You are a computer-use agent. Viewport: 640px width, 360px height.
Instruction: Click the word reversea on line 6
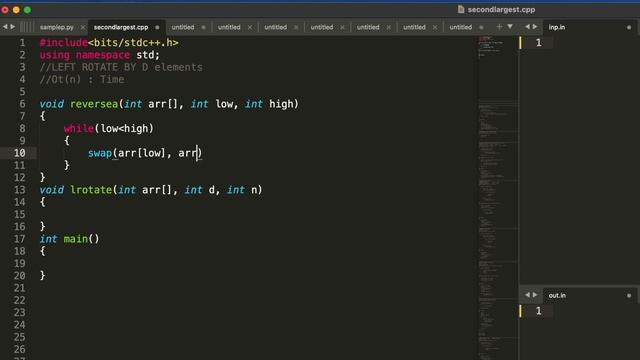(94, 104)
